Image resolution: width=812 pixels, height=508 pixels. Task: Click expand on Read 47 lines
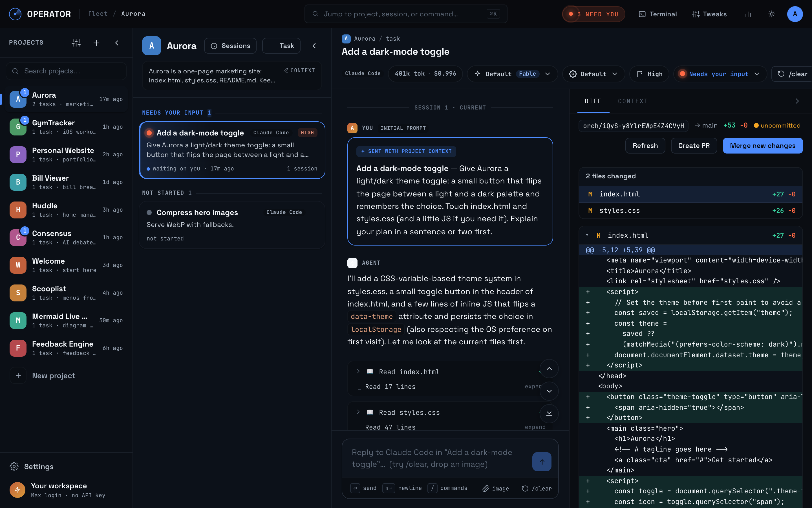point(535,427)
